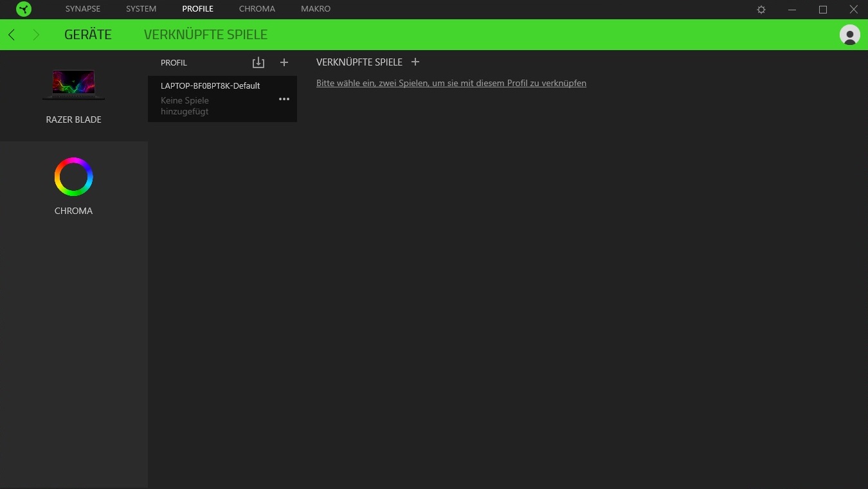The height and width of the screenshot is (489, 868).
Task: Import a profile using the import icon
Action: click(258, 62)
